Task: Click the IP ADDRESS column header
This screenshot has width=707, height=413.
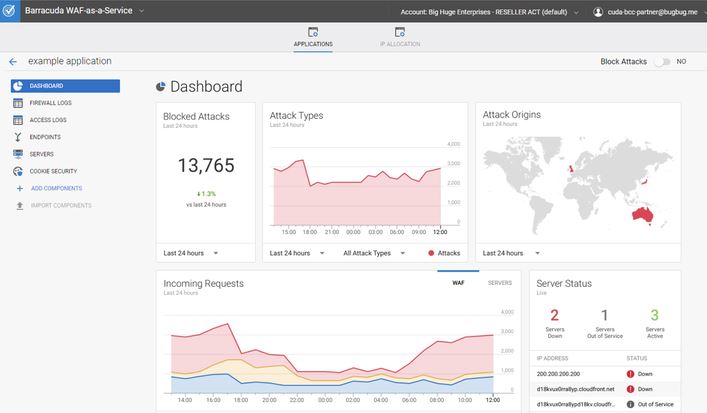Action: [552, 358]
